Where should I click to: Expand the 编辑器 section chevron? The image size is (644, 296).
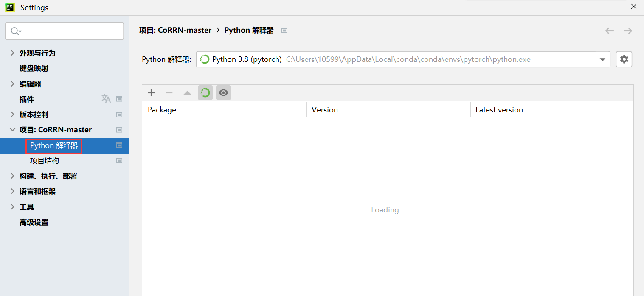(12, 84)
